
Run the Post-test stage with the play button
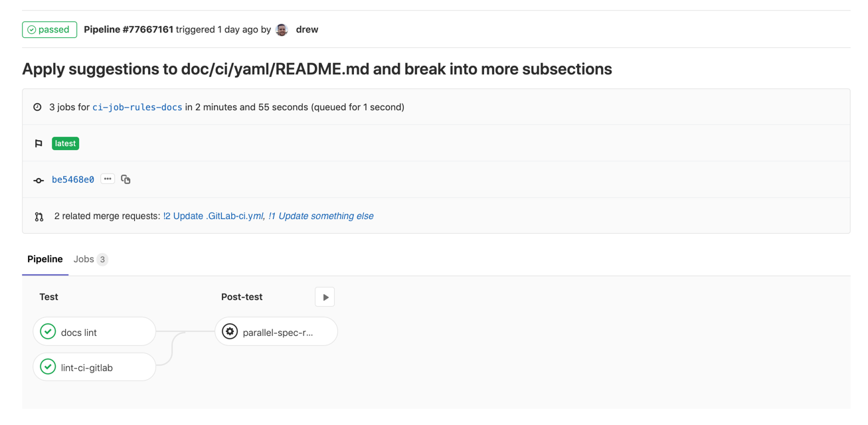[x=325, y=296]
